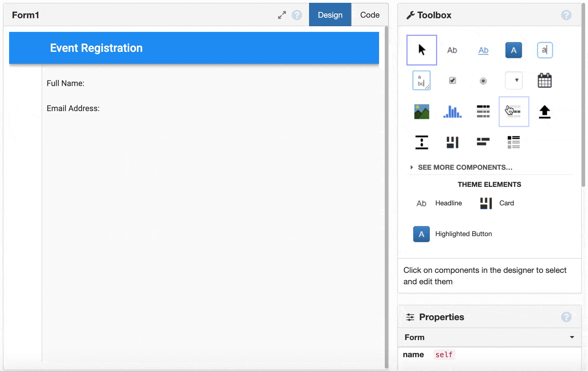The image size is (588, 372).
Task: Choose the Link component icon
Action: [483, 50]
